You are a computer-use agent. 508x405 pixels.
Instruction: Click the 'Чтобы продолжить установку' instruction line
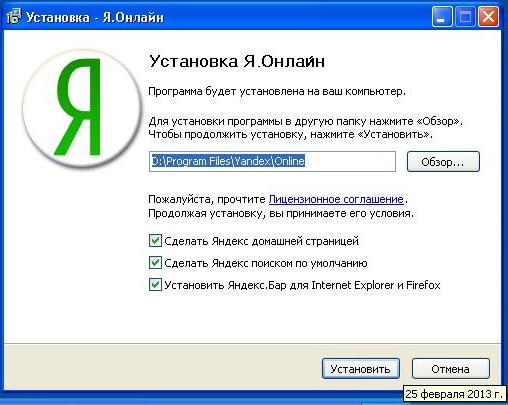point(291,134)
